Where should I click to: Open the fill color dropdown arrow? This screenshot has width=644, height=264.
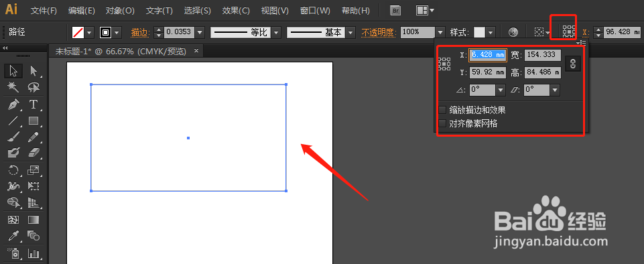click(x=90, y=32)
